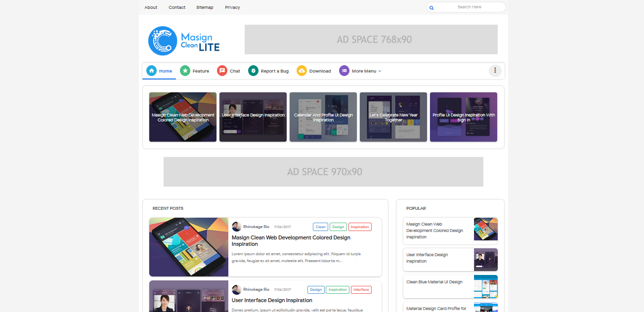Click the red Chat bubble icon
This screenshot has width=644, height=312.
pos(222,71)
